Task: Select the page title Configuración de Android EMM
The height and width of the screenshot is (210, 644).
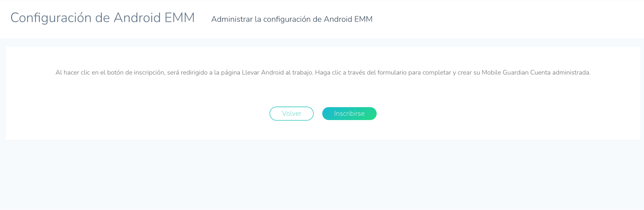Action: (103, 18)
